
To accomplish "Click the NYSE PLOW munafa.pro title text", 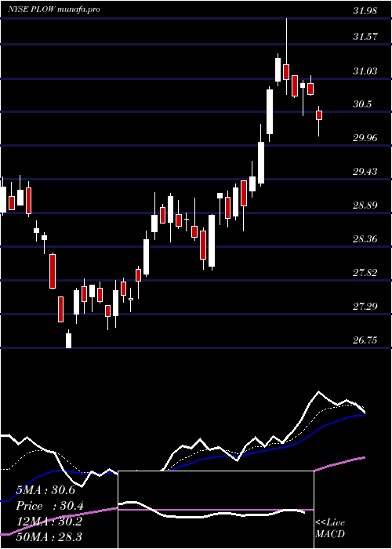I will [x=54, y=9].
